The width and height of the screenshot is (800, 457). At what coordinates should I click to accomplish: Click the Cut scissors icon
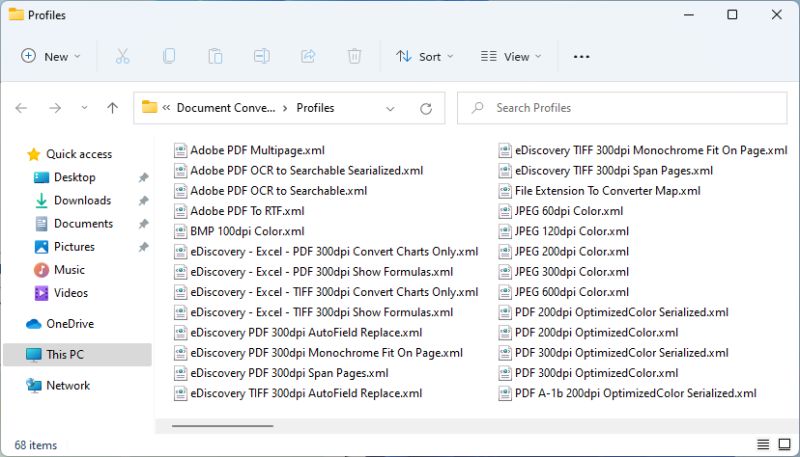122,56
